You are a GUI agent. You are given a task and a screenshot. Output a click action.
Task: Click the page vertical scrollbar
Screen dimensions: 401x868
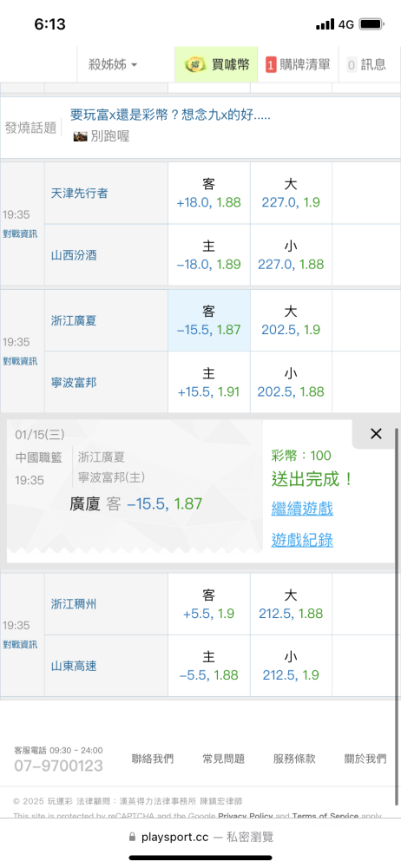point(398,615)
